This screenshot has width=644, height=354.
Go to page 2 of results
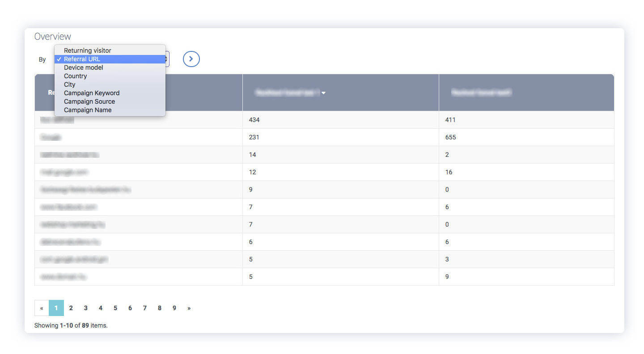pos(71,308)
